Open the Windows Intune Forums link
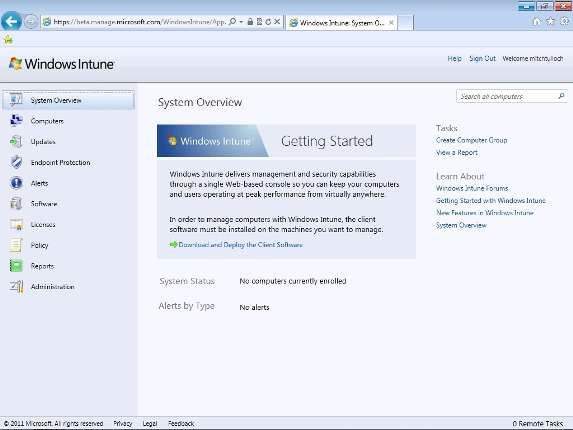The height and width of the screenshot is (430, 573). (x=472, y=189)
